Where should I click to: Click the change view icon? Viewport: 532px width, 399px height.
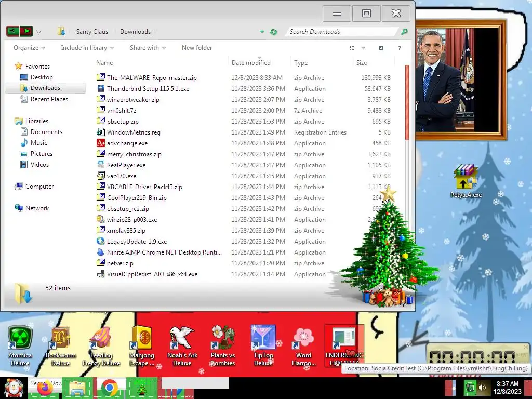click(352, 48)
